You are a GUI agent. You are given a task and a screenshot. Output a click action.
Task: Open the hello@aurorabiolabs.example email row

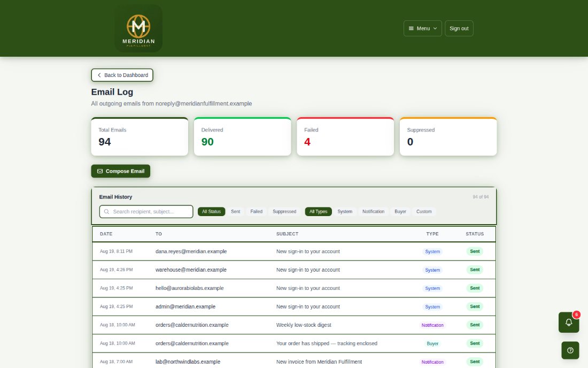pyautogui.click(x=294, y=288)
